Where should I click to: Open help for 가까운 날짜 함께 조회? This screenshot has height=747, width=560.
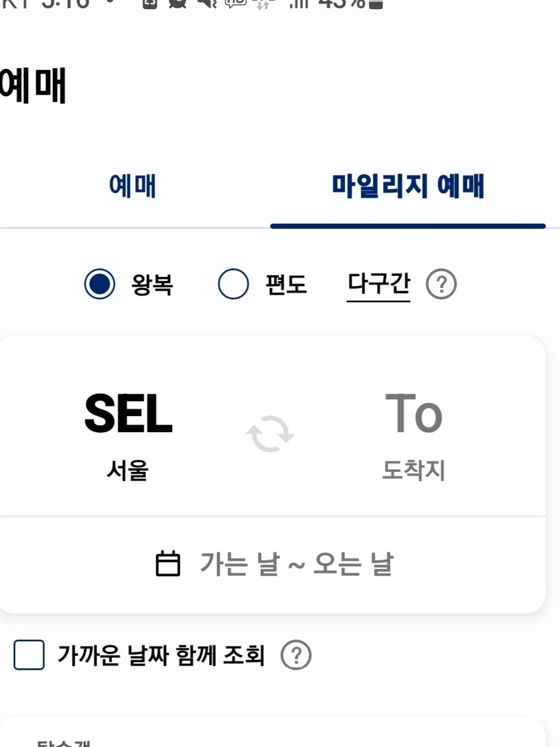point(296,655)
